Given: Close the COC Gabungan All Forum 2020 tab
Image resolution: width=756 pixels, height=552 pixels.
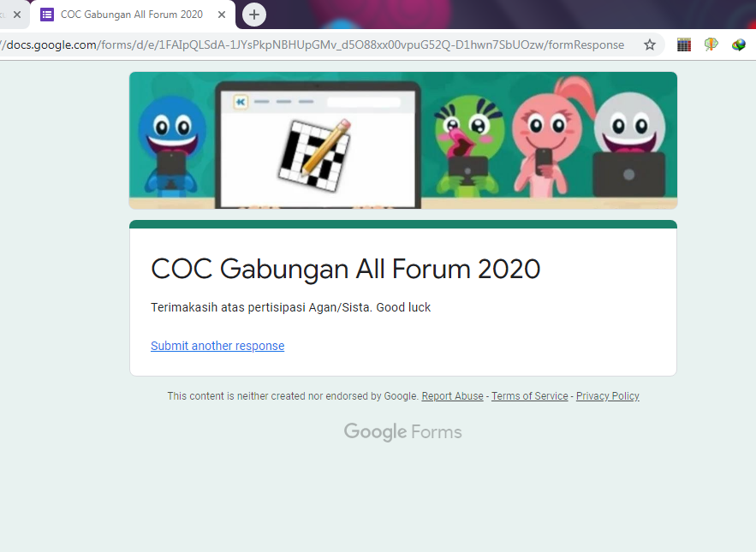Looking at the screenshot, I should point(222,15).
